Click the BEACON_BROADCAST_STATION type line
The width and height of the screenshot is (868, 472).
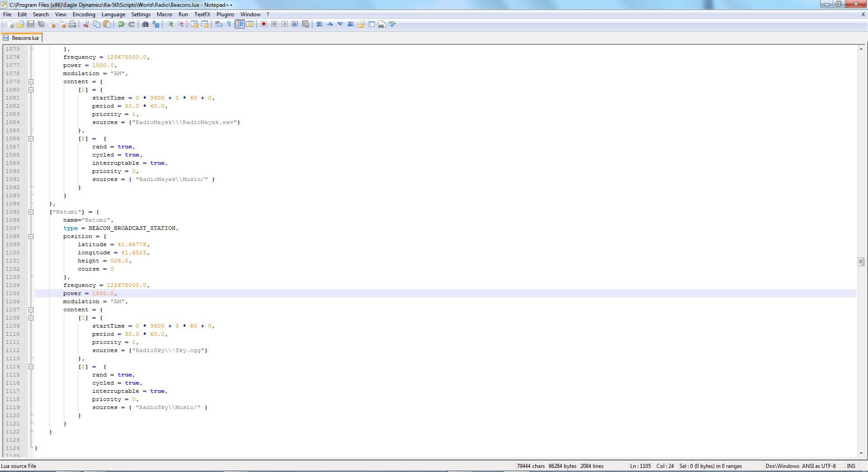(121, 228)
